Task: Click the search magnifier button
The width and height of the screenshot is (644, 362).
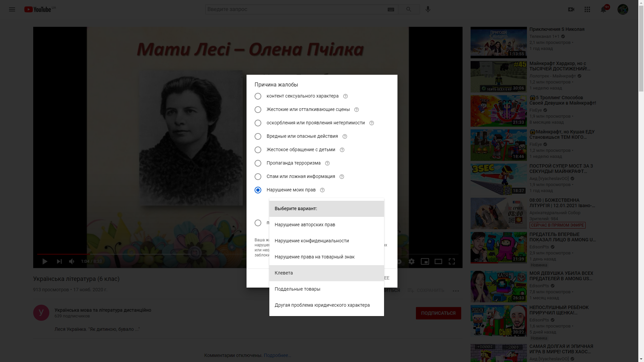Action: point(409,9)
